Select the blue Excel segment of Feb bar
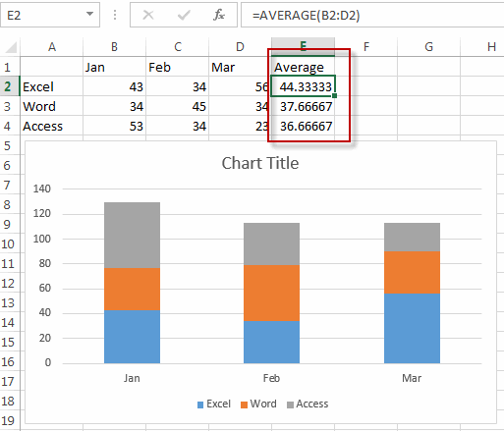 (x=271, y=342)
